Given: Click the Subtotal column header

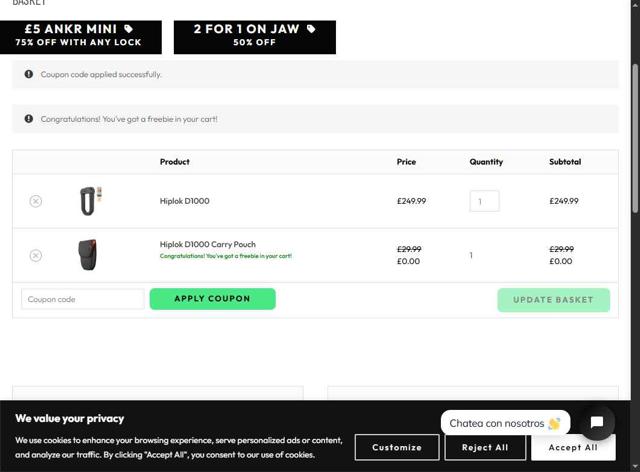Looking at the screenshot, I should (x=565, y=162).
